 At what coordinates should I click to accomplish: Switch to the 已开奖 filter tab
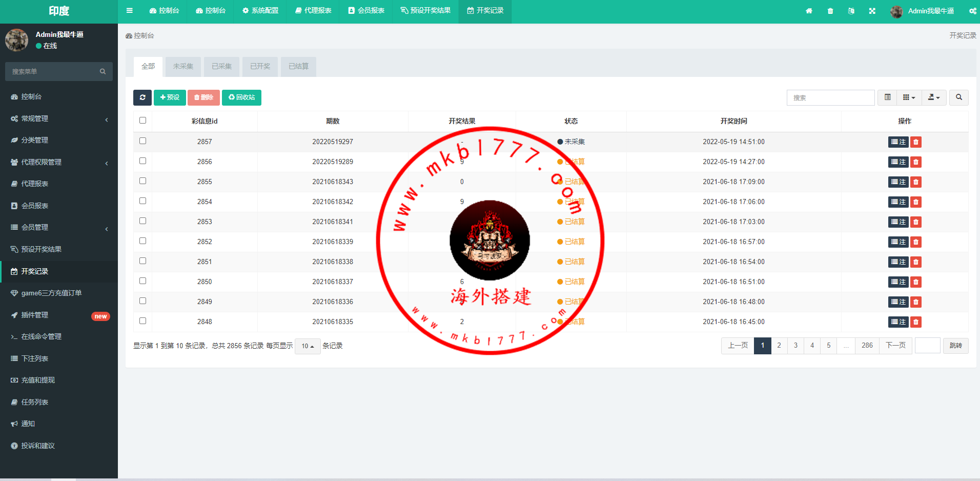coord(260,67)
